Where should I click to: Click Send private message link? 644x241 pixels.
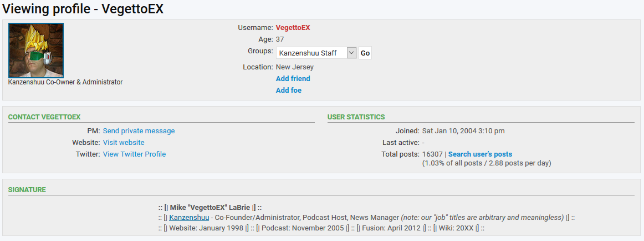point(139,131)
